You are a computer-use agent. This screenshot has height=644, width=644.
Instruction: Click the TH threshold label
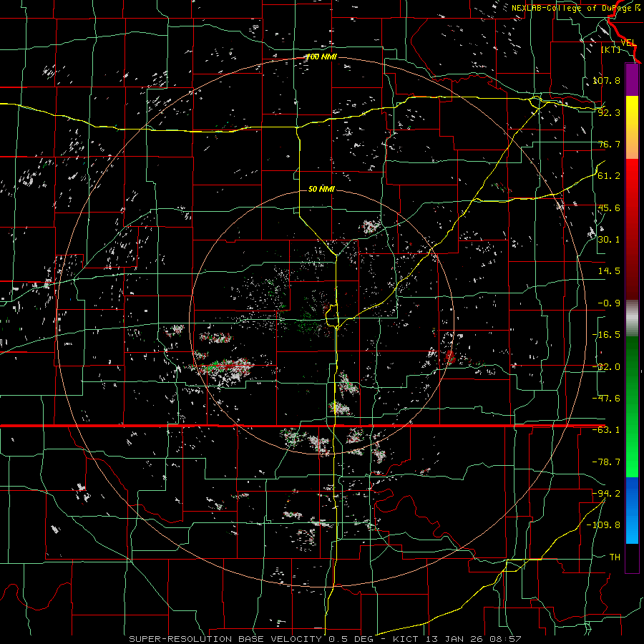point(615,557)
